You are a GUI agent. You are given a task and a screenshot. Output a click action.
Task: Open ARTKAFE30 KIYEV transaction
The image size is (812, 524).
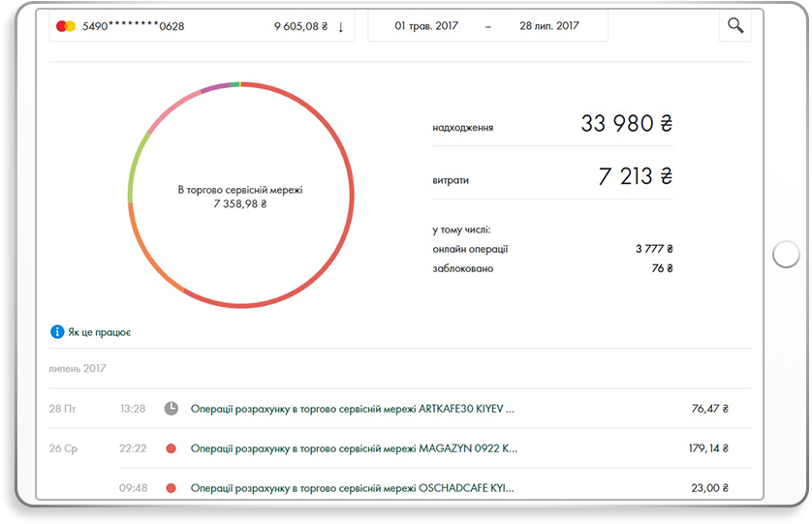click(352, 409)
